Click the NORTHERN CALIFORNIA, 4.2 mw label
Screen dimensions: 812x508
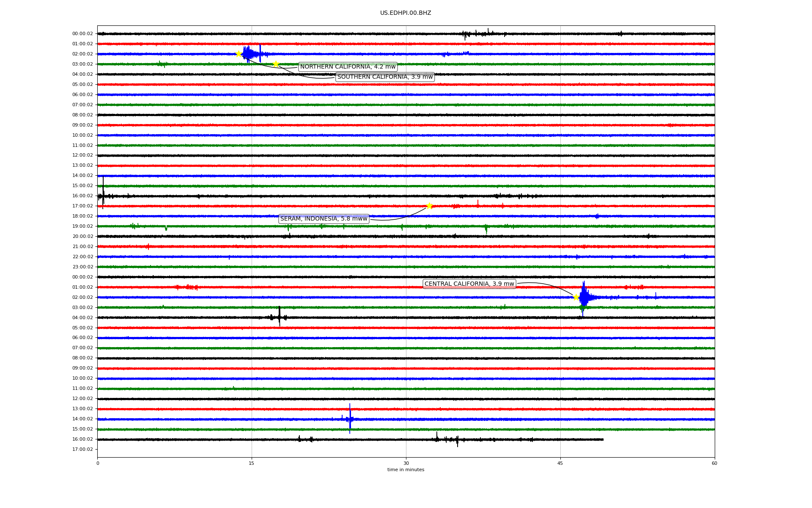348,67
